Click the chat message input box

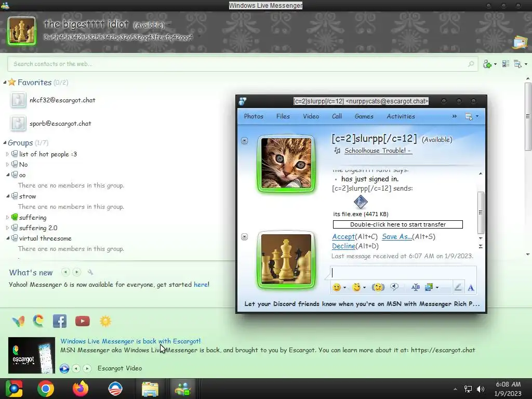click(403, 273)
